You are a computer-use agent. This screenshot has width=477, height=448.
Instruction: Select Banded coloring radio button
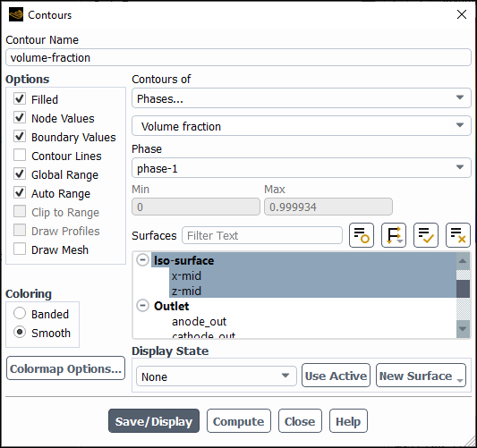20,313
